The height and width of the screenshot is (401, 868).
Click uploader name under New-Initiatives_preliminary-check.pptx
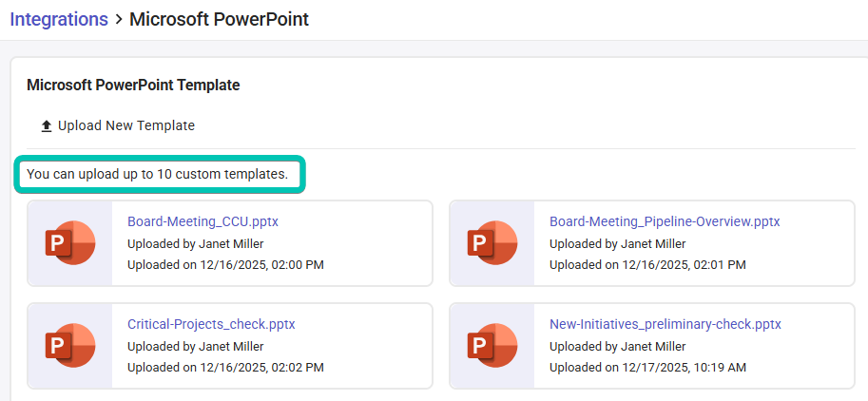point(617,346)
